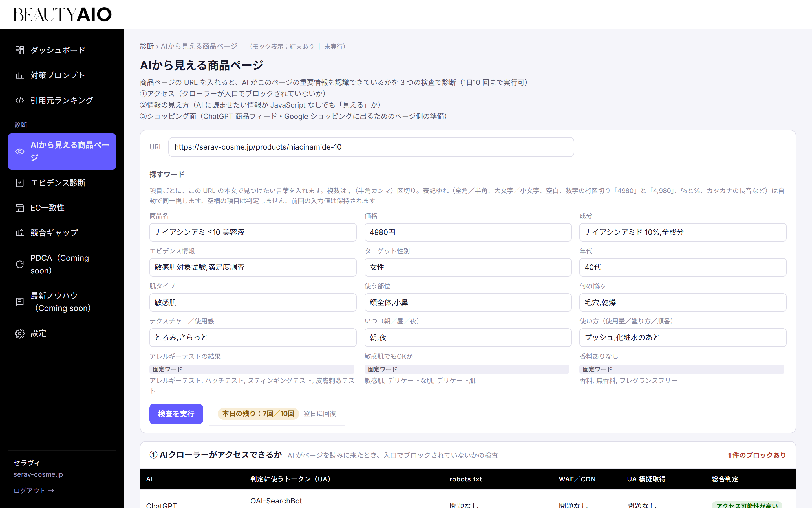812x508 pixels.
Task: Click the ログアウト link
Action: coord(34,491)
